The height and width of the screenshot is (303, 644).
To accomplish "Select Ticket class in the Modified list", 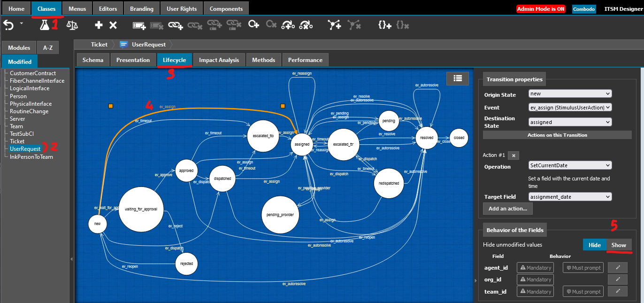I will click(17, 141).
